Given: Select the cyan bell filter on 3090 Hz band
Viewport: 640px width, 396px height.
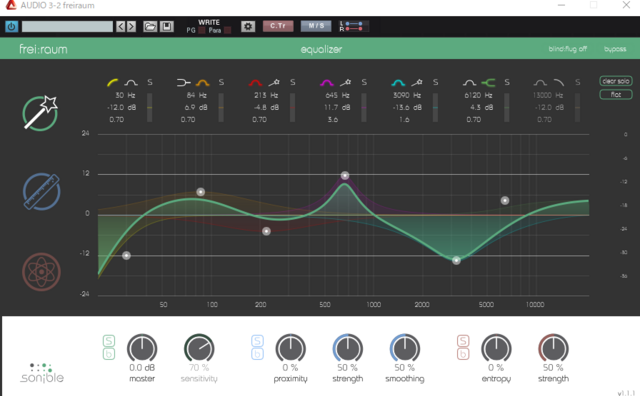Looking at the screenshot, I should pyautogui.click(x=398, y=83).
